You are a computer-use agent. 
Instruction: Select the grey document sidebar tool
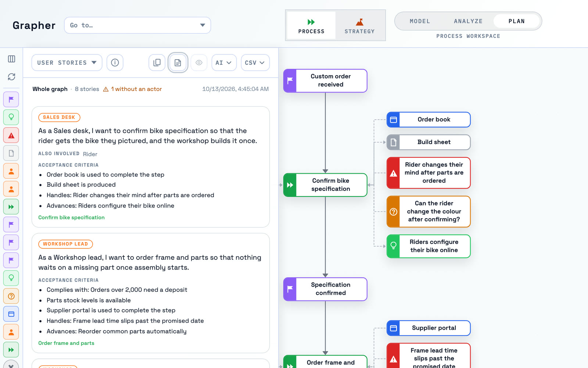(11, 153)
